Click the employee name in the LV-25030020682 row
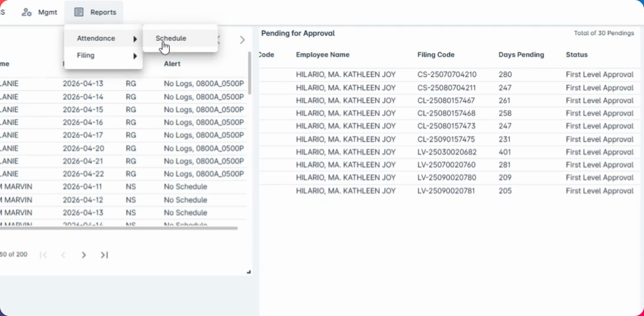 346,152
